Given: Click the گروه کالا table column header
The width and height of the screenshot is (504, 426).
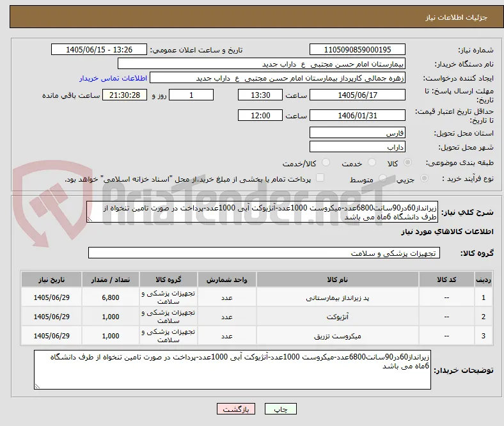Looking at the screenshot, I should point(168,280).
